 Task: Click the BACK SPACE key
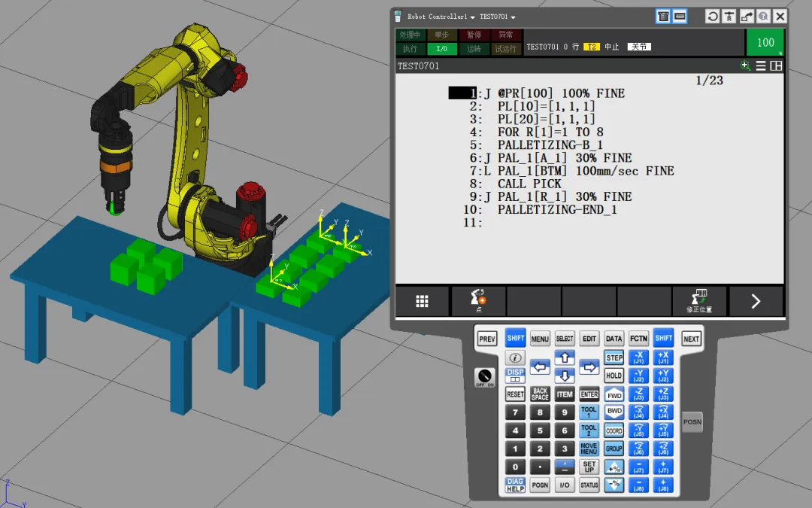(540, 394)
